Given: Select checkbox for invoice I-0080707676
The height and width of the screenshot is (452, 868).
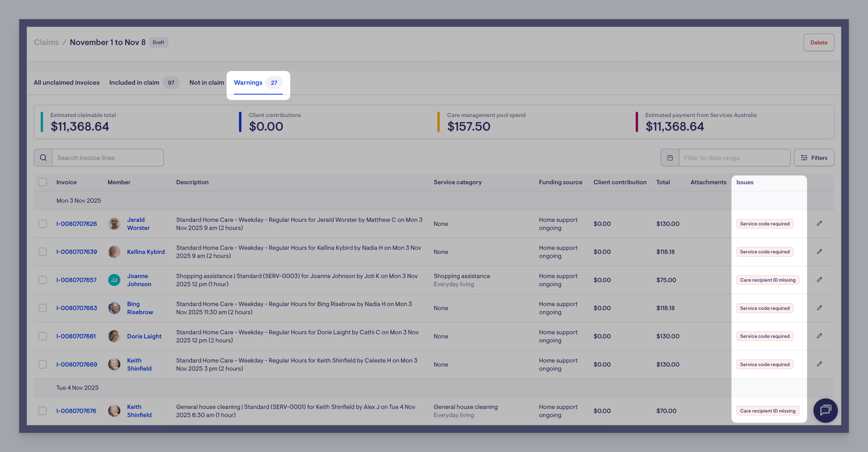Looking at the screenshot, I should 42,411.
